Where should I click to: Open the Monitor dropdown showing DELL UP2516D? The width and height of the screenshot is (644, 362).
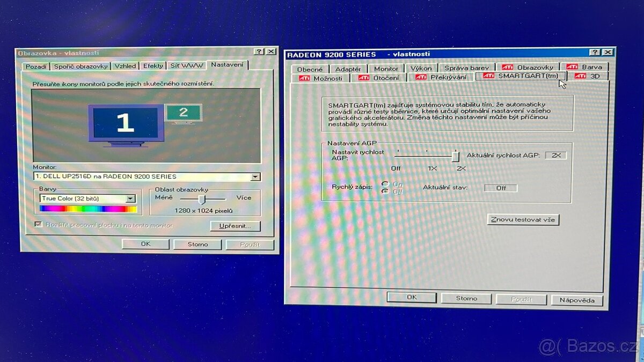click(256, 176)
